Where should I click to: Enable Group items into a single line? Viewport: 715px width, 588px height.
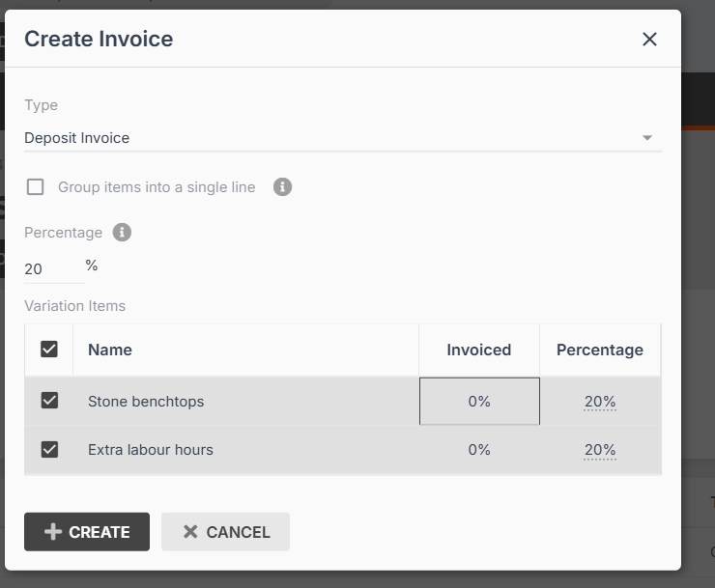coord(36,187)
